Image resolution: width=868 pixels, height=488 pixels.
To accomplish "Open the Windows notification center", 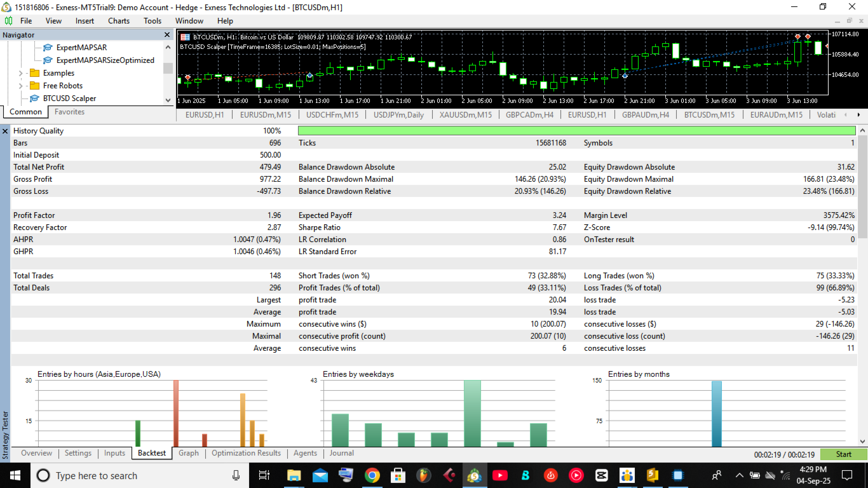I will (x=846, y=475).
